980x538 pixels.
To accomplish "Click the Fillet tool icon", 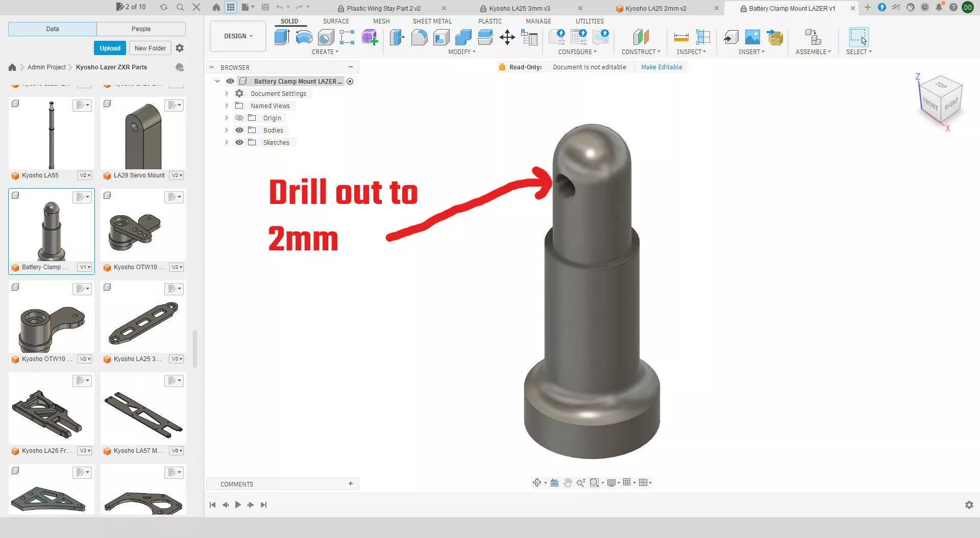I will 419,37.
